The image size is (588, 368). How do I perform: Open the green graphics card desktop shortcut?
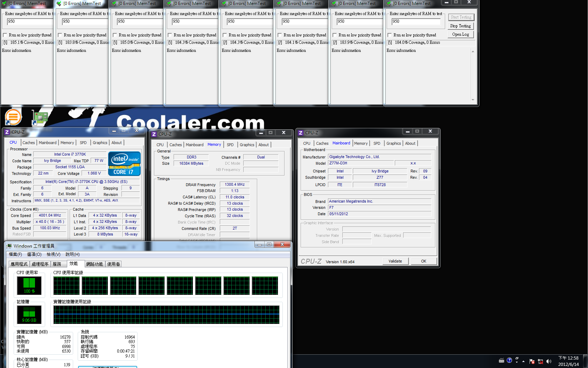(40, 117)
